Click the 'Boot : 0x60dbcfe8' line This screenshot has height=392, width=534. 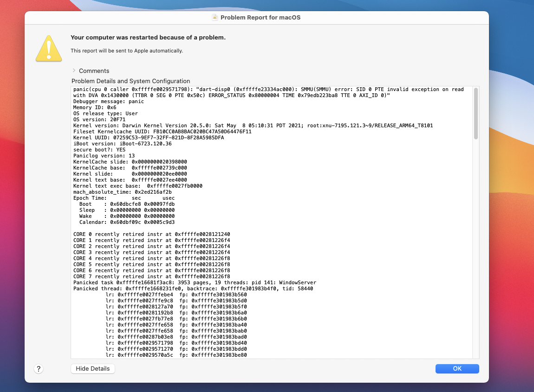tap(127, 204)
